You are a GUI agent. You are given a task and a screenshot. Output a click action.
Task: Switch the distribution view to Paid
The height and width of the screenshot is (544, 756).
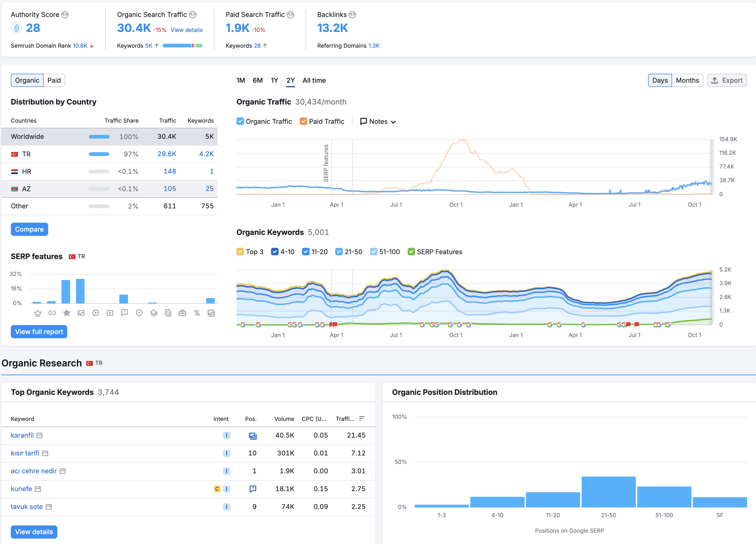pos(54,80)
